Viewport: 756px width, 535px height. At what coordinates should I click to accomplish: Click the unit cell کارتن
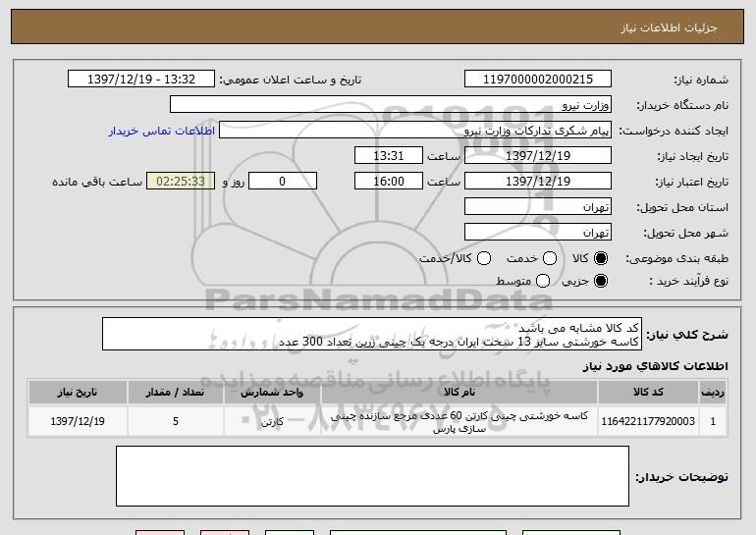click(272, 422)
